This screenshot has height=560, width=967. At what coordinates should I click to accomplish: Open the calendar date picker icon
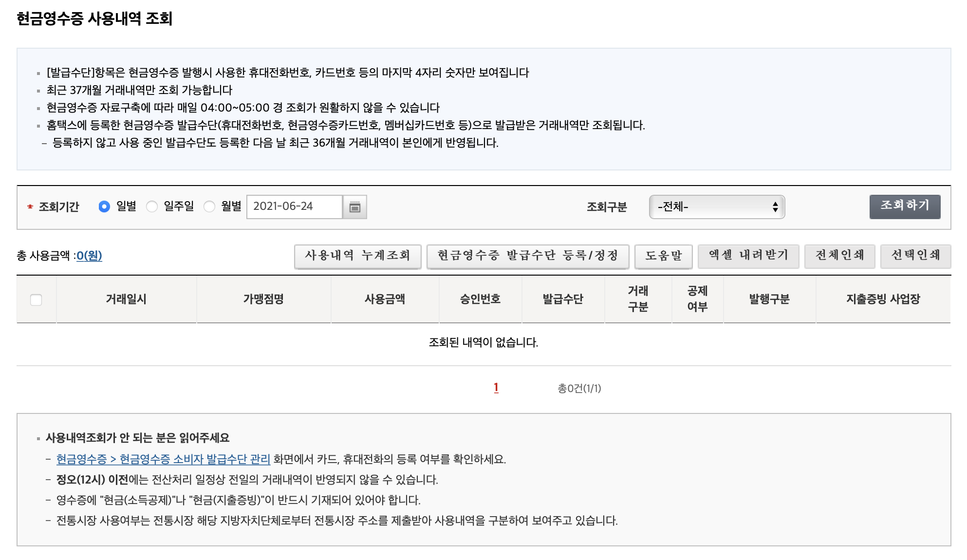coord(354,207)
